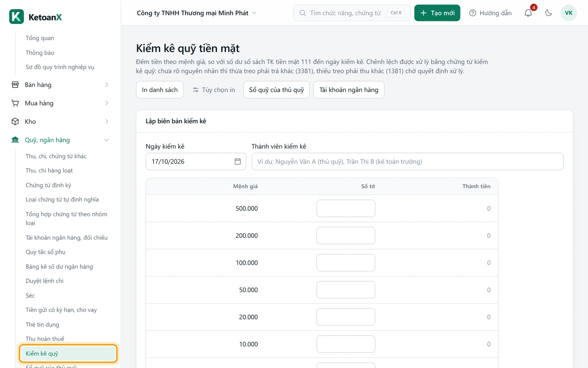
Task: Focus the Tìm chức năng search box
Action: click(x=352, y=13)
